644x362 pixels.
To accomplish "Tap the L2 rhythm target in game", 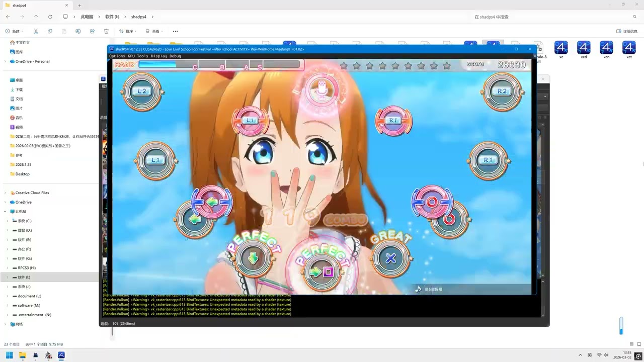I will coord(142,92).
